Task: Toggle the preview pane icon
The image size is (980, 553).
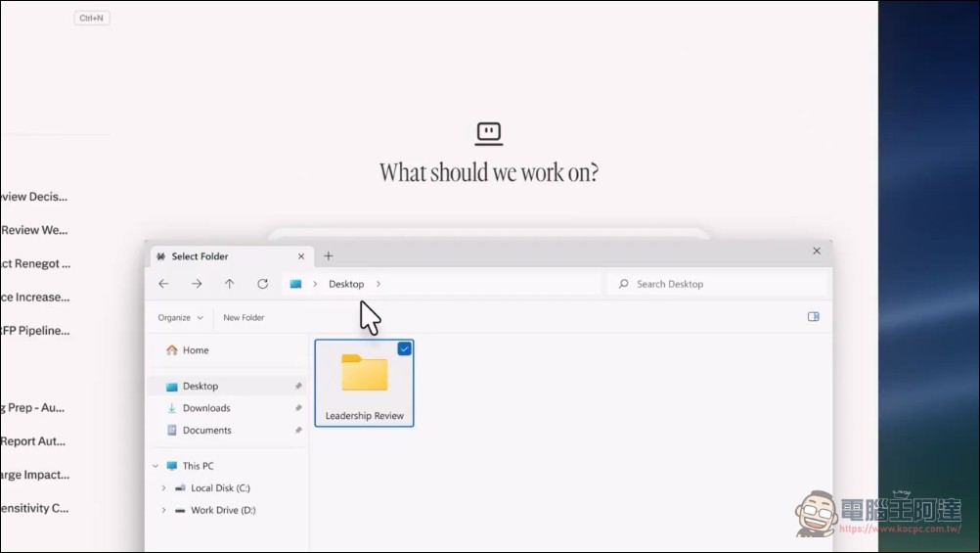Action: [x=813, y=316]
